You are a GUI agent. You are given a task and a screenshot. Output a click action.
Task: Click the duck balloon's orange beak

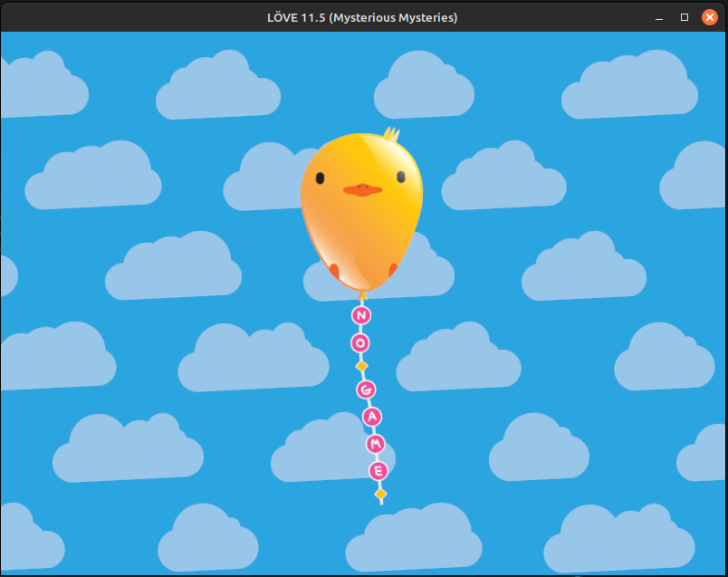[362, 189]
